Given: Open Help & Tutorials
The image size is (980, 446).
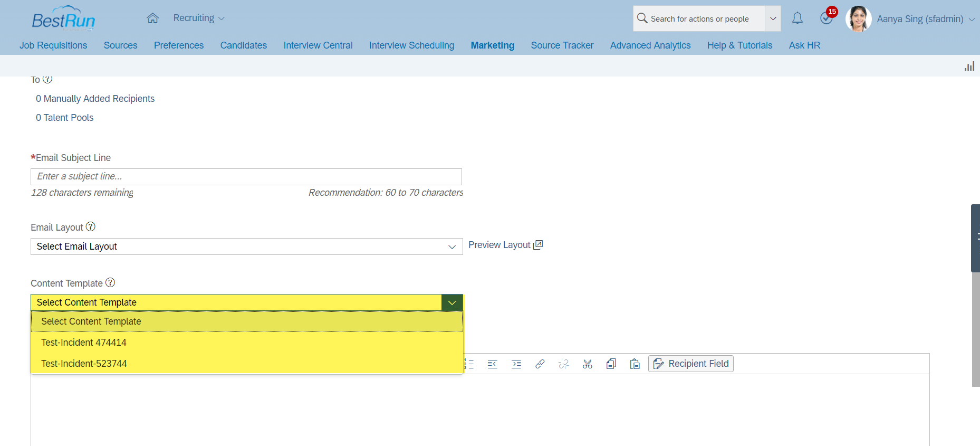Looking at the screenshot, I should 739,45.
